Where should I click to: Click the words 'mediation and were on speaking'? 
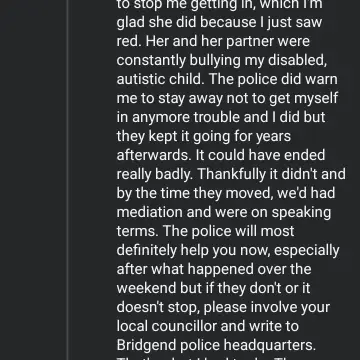pos(224,212)
